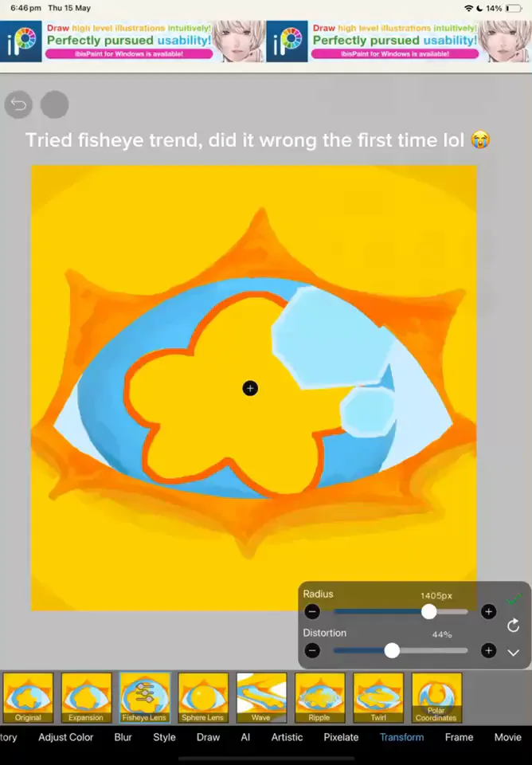Open the Pixelate filter category
This screenshot has width=532, height=765.
341,737
